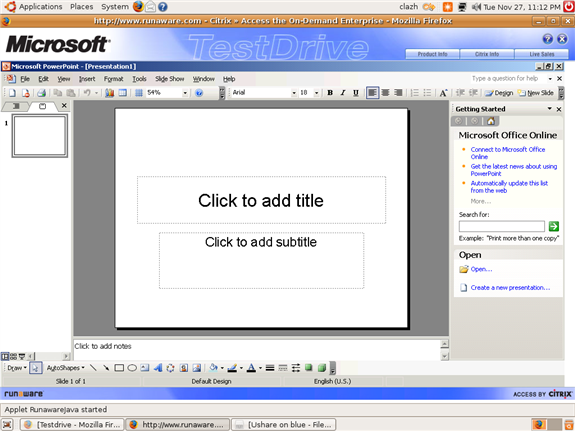Open the Arrow Style options
The image size is (575, 431).
[296, 368]
